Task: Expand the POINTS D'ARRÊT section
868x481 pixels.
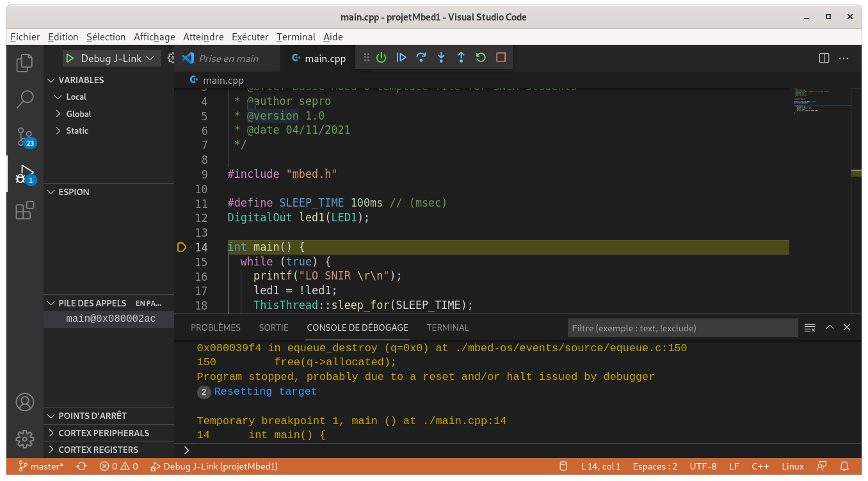Action: point(109,416)
